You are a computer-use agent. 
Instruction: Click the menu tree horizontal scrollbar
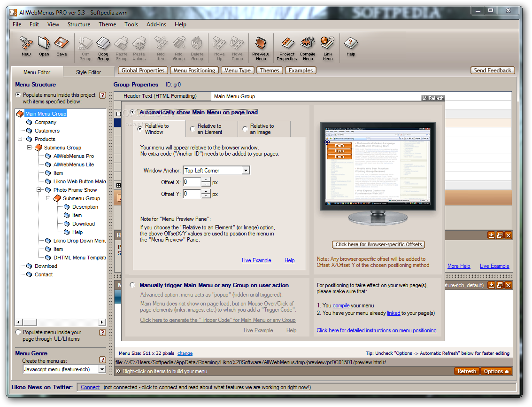[61, 322]
